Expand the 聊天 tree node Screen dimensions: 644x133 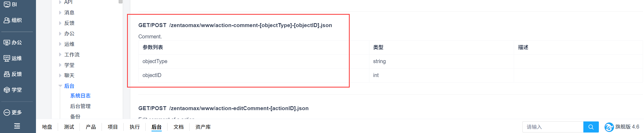pos(60,75)
